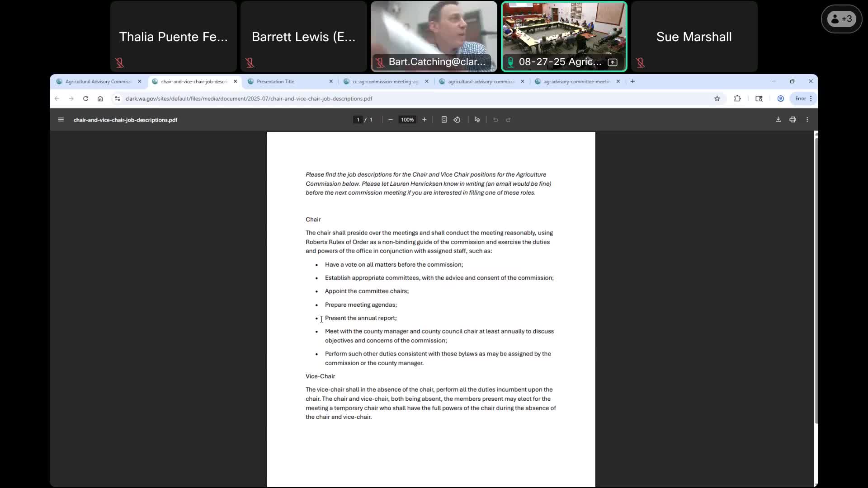Reload the current page
The height and width of the screenshot is (488, 868).
click(x=85, y=99)
